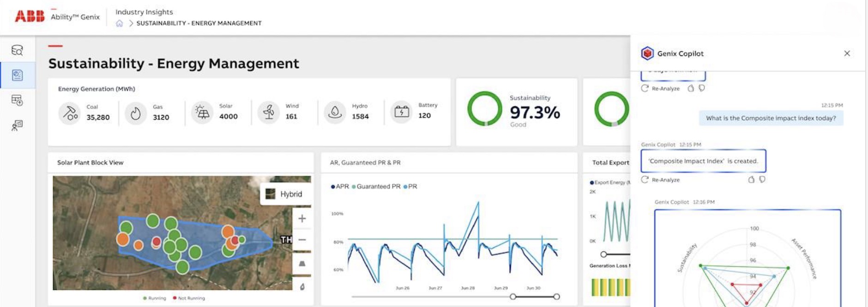Click the 'Total Export' panel title
The width and height of the screenshot is (868, 307).
coord(610,162)
